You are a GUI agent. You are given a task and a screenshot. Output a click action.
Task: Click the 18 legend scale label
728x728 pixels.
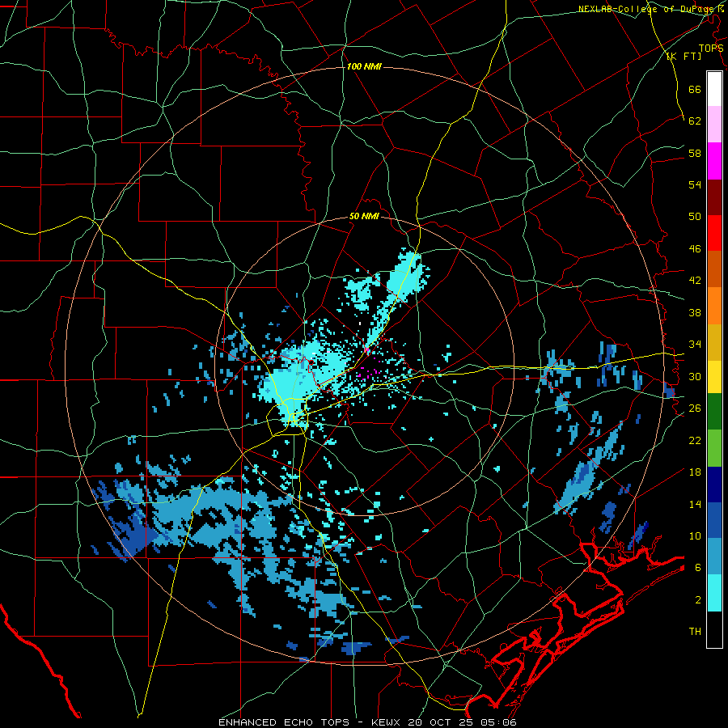point(695,472)
